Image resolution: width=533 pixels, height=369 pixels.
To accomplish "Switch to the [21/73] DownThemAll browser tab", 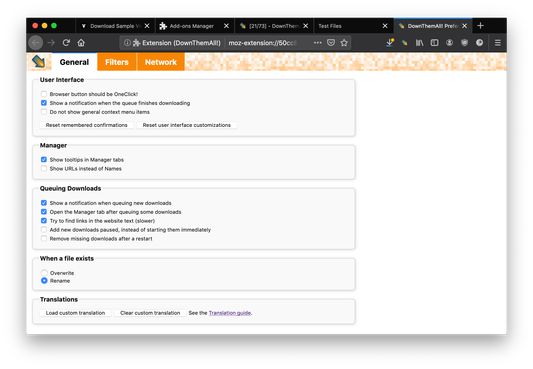I will pyautogui.click(x=274, y=26).
